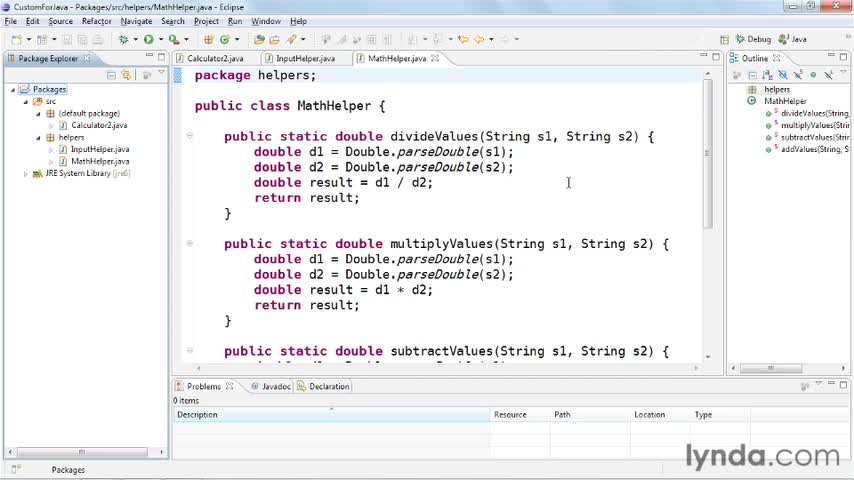This screenshot has height=480, width=854.
Task: Open the Javadoc tab
Action: pos(271,386)
